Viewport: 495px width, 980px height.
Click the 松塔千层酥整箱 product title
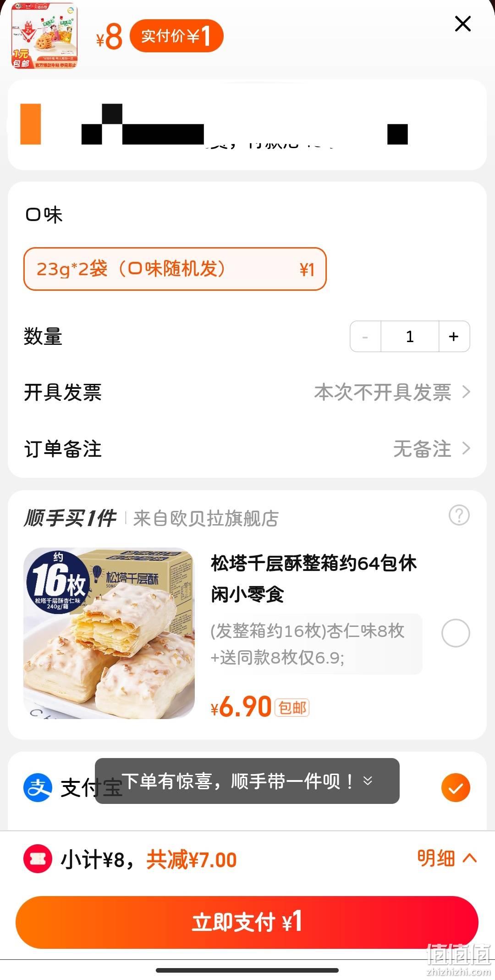(314, 579)
